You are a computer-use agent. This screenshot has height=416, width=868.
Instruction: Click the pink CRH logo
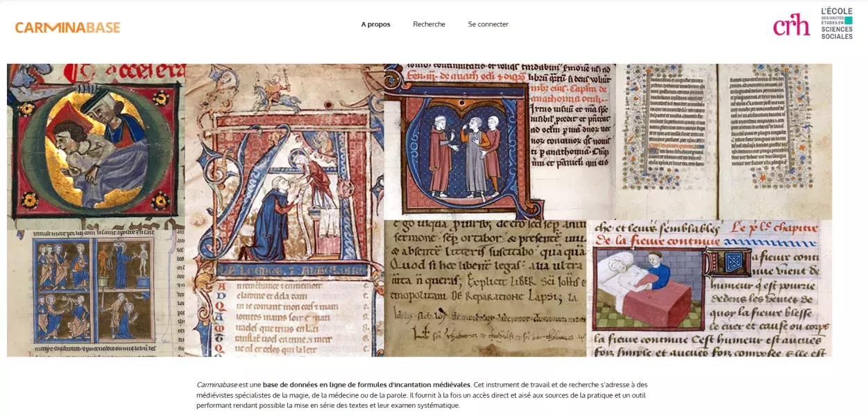(x=791, y=25)
